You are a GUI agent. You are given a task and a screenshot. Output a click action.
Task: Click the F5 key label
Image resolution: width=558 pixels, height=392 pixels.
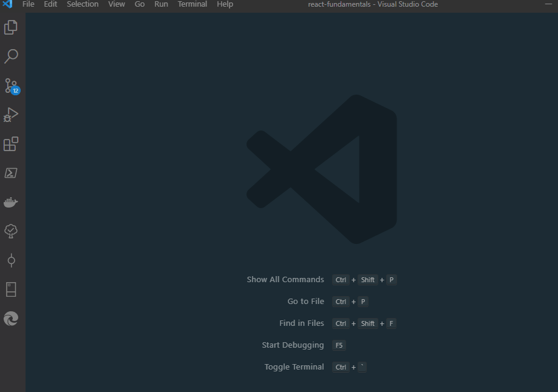pyautogui.click(x=339, y=345)
